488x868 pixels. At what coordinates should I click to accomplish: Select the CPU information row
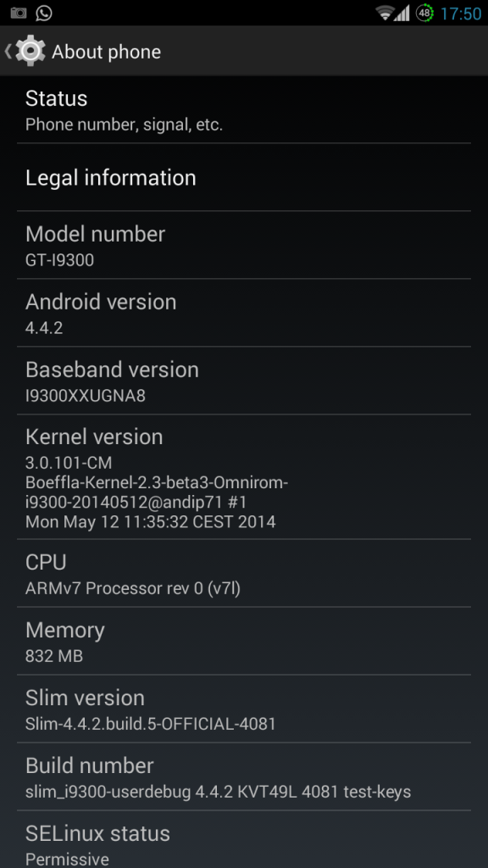point(243,574)
